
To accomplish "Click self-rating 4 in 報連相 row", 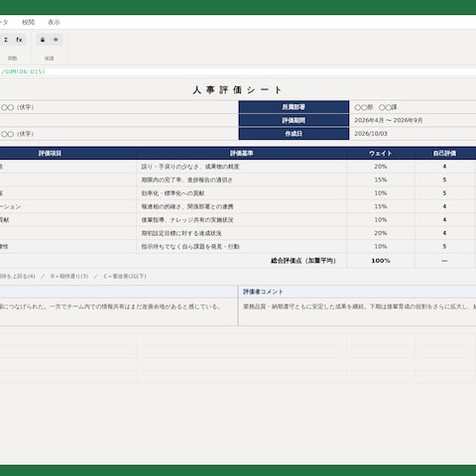I will (x=444, y=206).
